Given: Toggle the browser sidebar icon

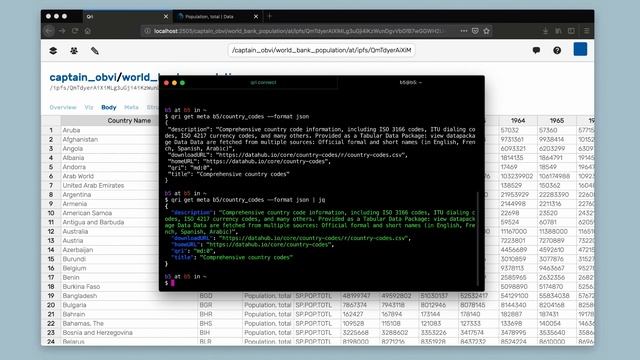Looking at the screenshot, I should [571, 31].
